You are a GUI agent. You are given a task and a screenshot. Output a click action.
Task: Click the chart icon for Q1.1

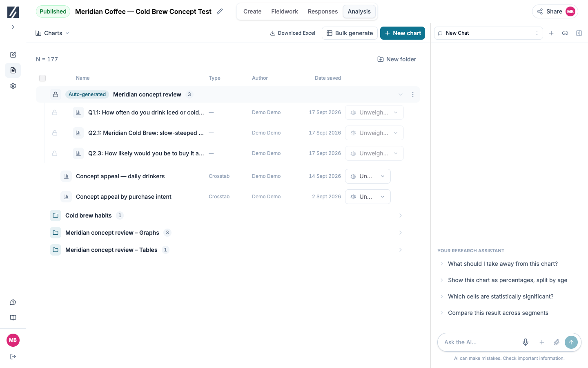(x=78, y=112)
